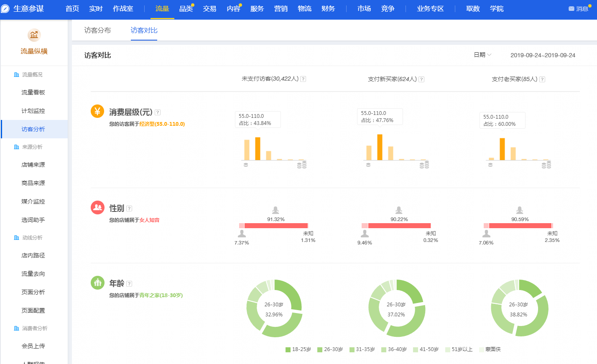Image resolution: width=597 pixels, height=364 pixels.
Task: Click help icon next to 支付老买家
Action: click(x=542, y=79)
